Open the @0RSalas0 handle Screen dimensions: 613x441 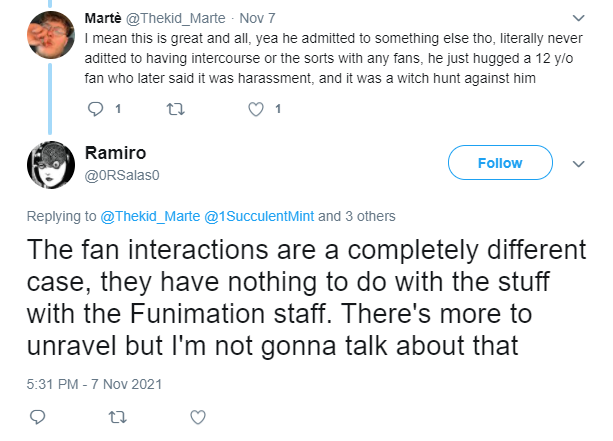[122, 175]
